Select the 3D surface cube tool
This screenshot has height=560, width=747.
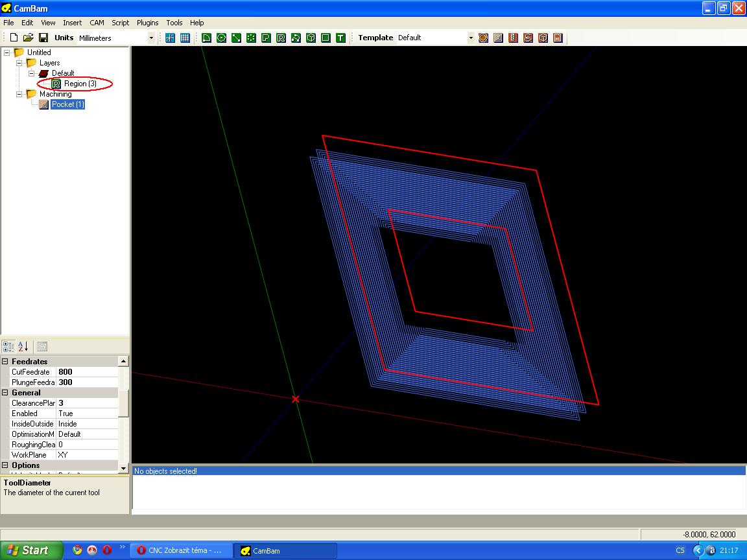pos(311,38)
